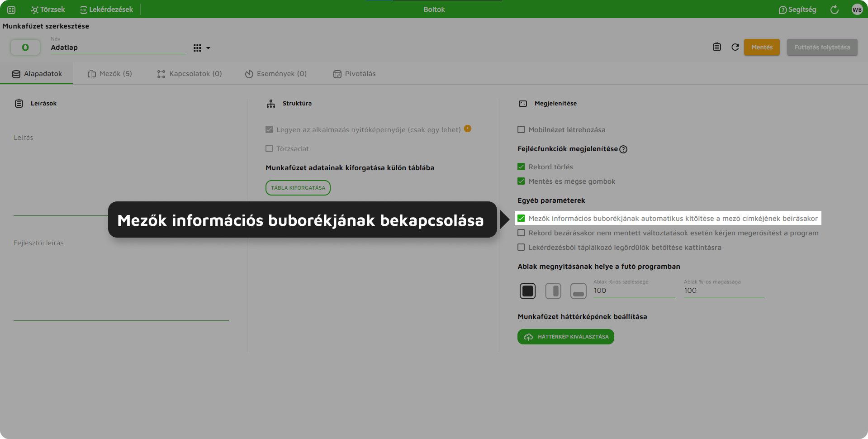Click the Fejlécfunkciók help question icon
The height and width of the screenshot is (439, 868).
pos(623,149)
